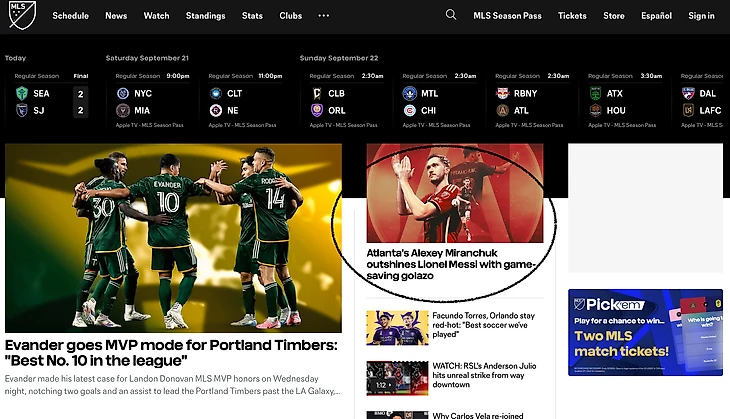
Task: Click San Jose Earthquakes crest icon
Action: [x=22, y=110]
